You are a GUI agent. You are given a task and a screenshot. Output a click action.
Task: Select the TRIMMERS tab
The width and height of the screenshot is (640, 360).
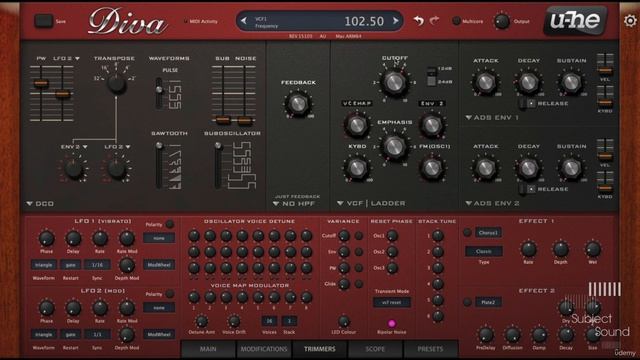(x=320, y=349)
